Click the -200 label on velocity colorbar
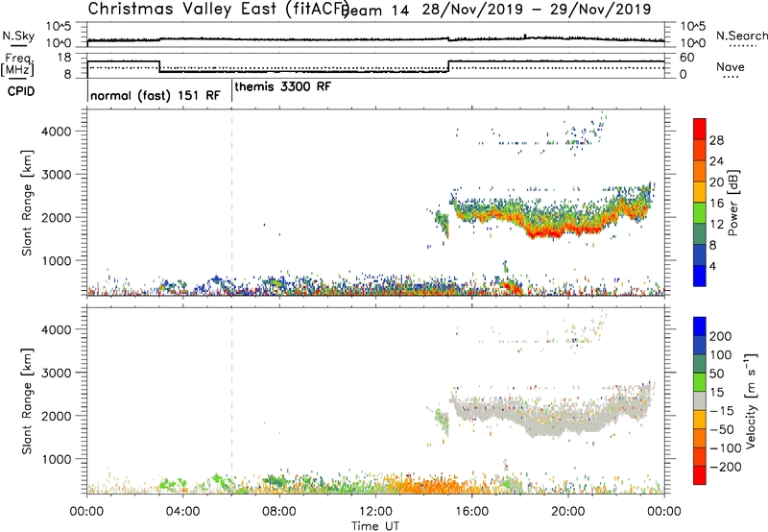This screenshot has height=532, width=768. [726, 467]
